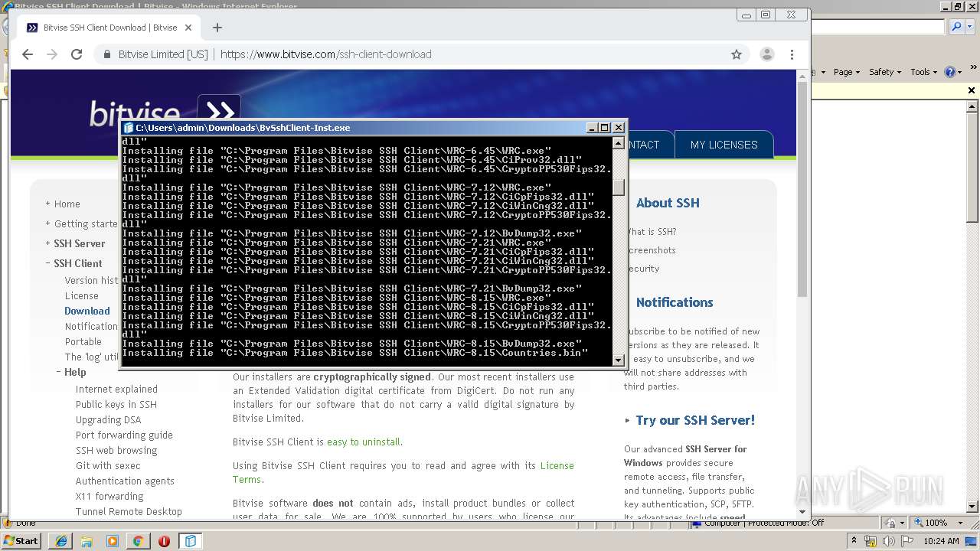
Task: Open Public keys in SSH link
Action: [x=116, y=404]
